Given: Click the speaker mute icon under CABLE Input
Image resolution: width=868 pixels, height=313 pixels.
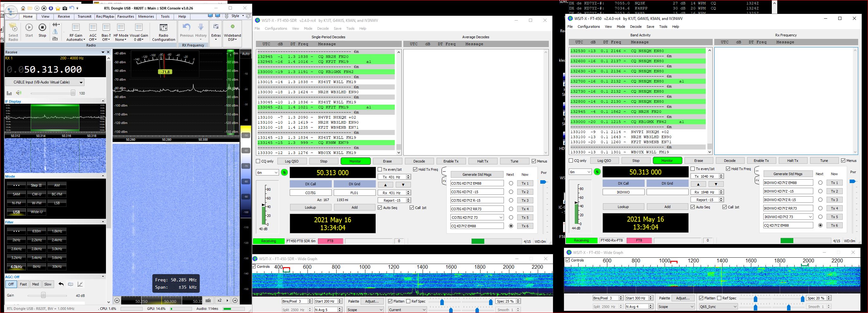Looking at the screenshot, I should point(19,93).
